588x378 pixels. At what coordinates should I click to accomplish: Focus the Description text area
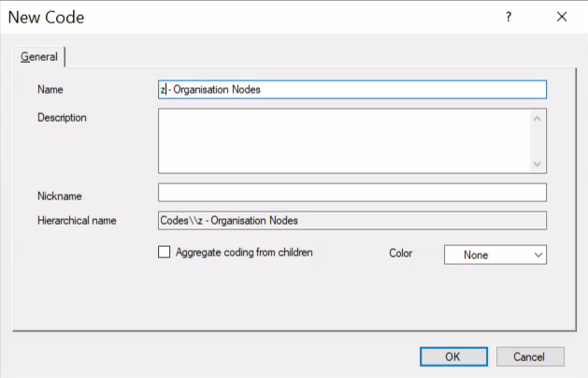(344, 140)
